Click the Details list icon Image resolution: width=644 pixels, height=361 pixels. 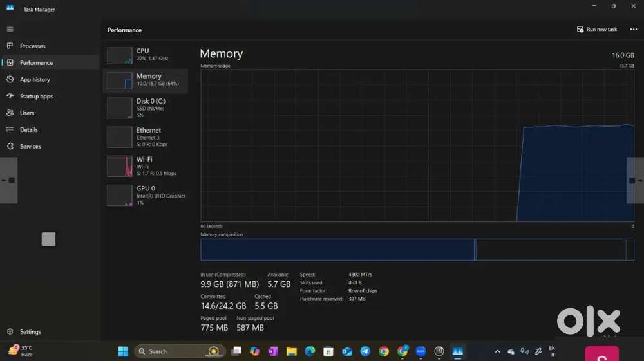coord(10,130)
